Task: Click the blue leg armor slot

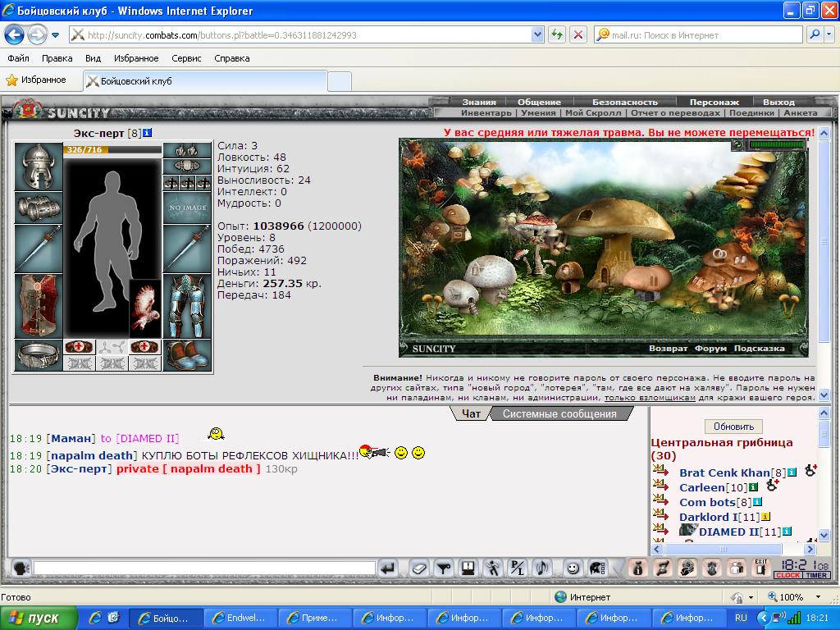Action: 187,306
